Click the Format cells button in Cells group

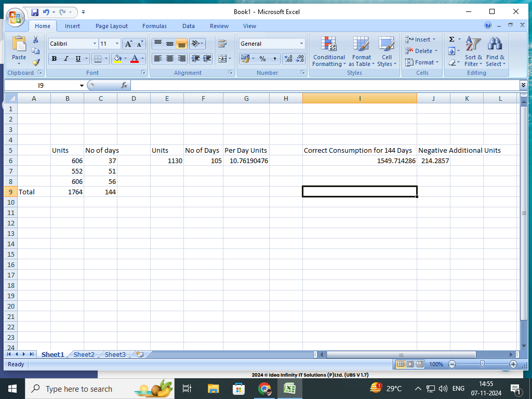422,62
